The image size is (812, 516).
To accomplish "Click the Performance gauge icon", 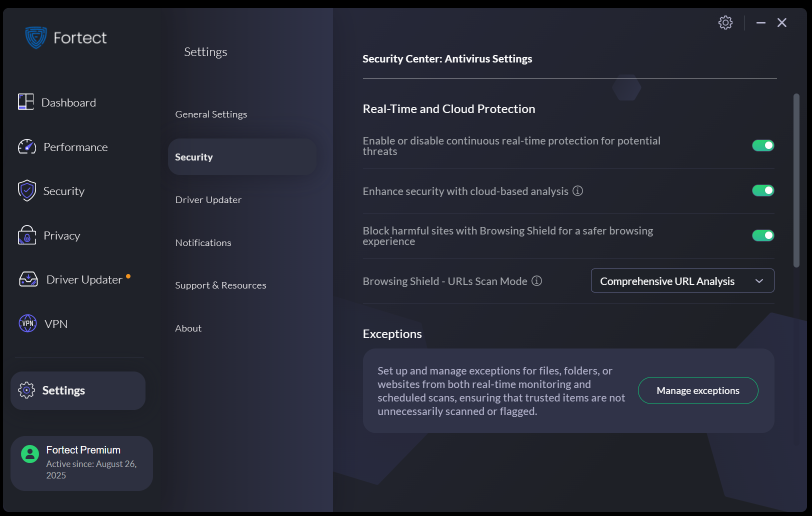I will click(27, 146).
